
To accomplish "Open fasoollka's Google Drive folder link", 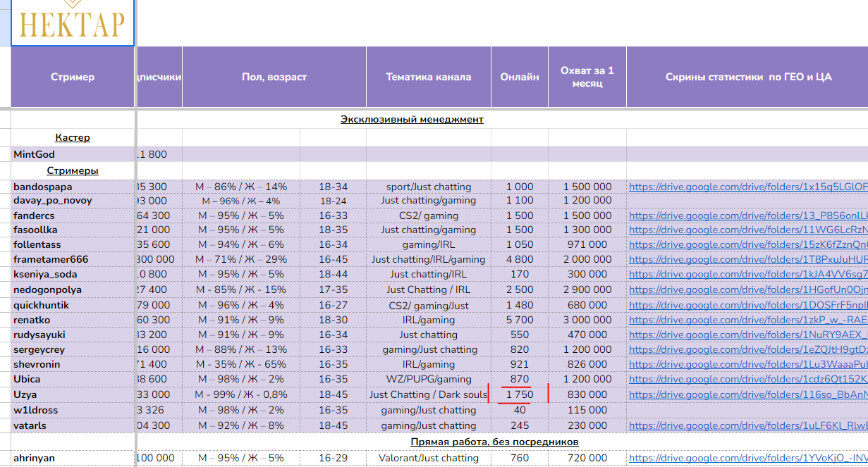I will 748,230.
